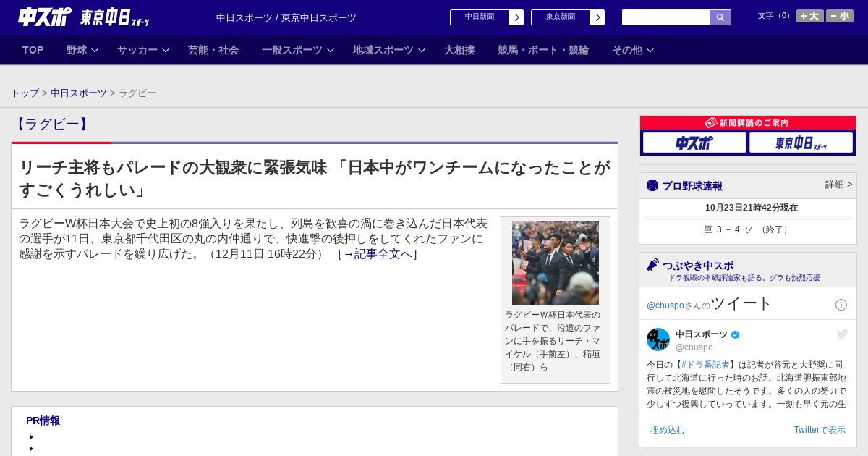Click 中日スポーツ breadcrumb link

pyautogui.click(x=79, y=93)
